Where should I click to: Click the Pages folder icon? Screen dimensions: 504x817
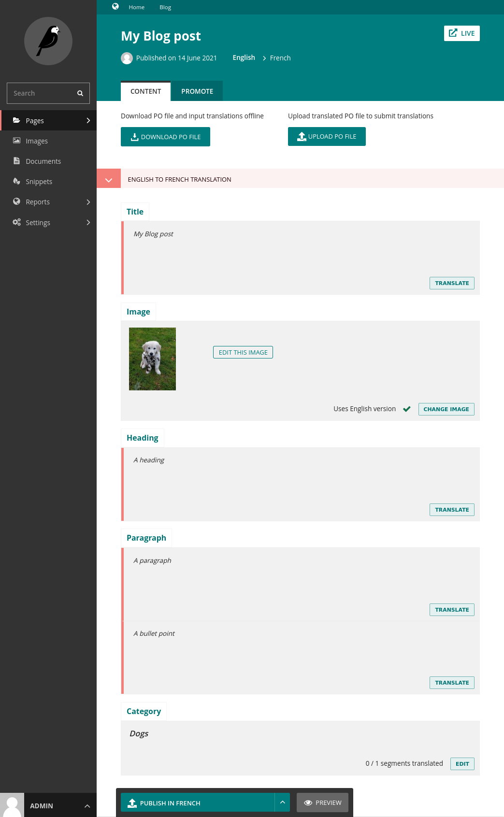point(16,120)
